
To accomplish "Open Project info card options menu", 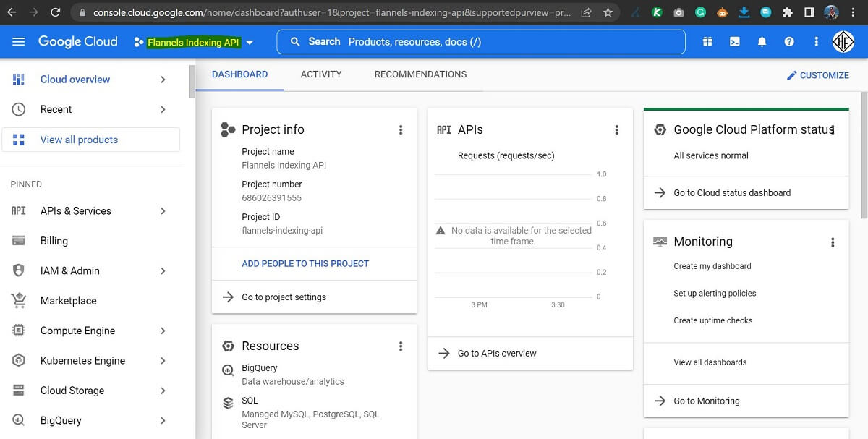I will click(401, 130).
